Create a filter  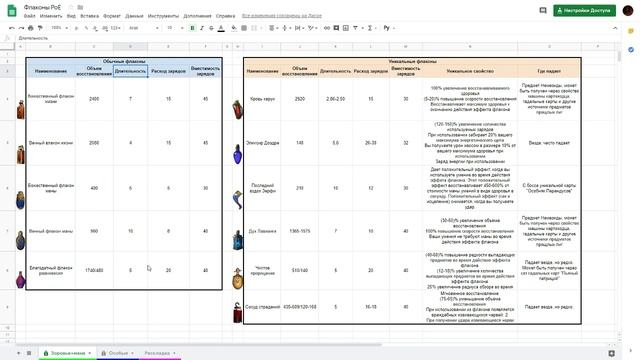(x=355, y=28)
